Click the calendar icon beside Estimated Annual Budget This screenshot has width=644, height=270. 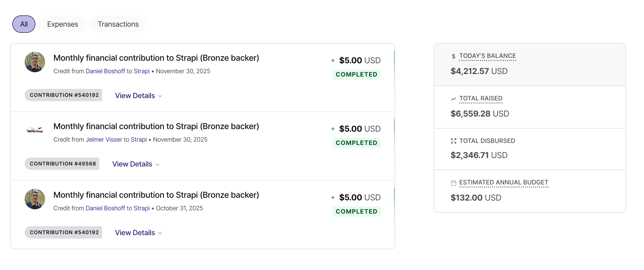[453, 183]
